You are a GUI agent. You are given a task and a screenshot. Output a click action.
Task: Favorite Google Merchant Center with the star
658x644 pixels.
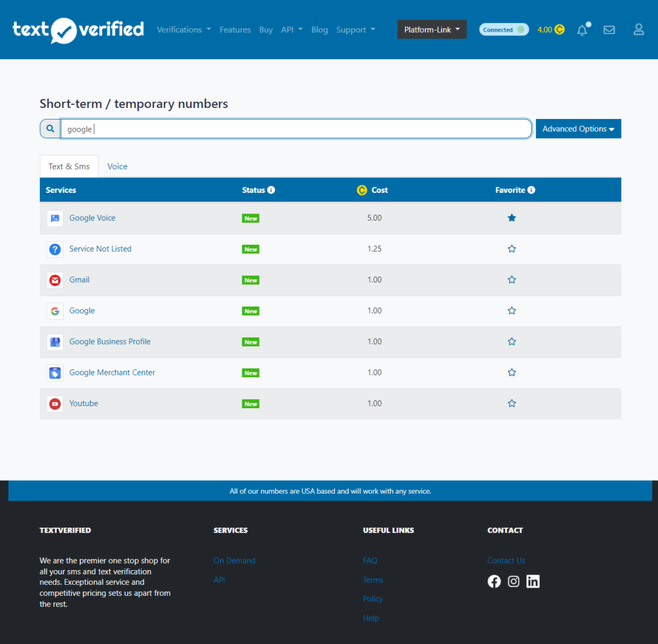click(511, 372)
